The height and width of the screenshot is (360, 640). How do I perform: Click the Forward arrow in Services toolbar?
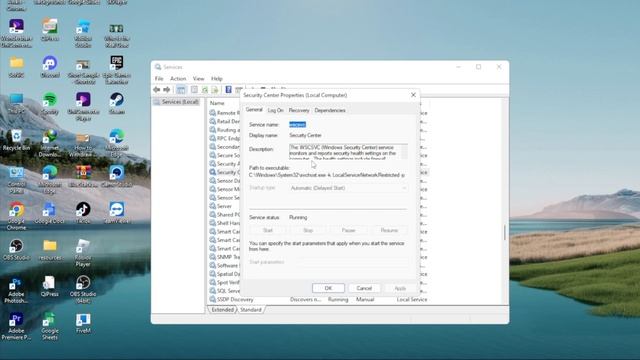pos(167,89)
